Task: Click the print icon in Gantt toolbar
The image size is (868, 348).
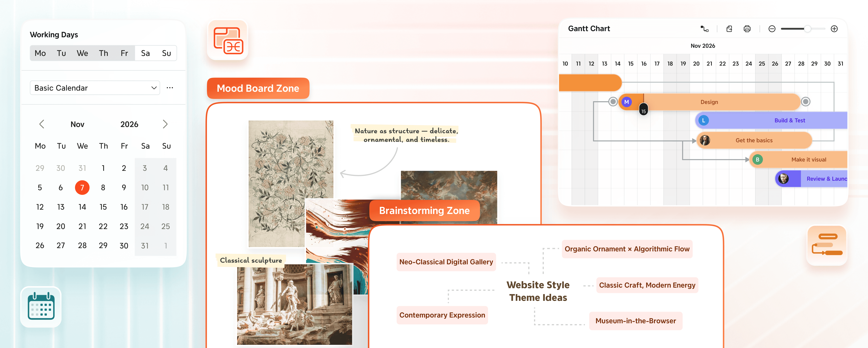Action: [747, 29]
